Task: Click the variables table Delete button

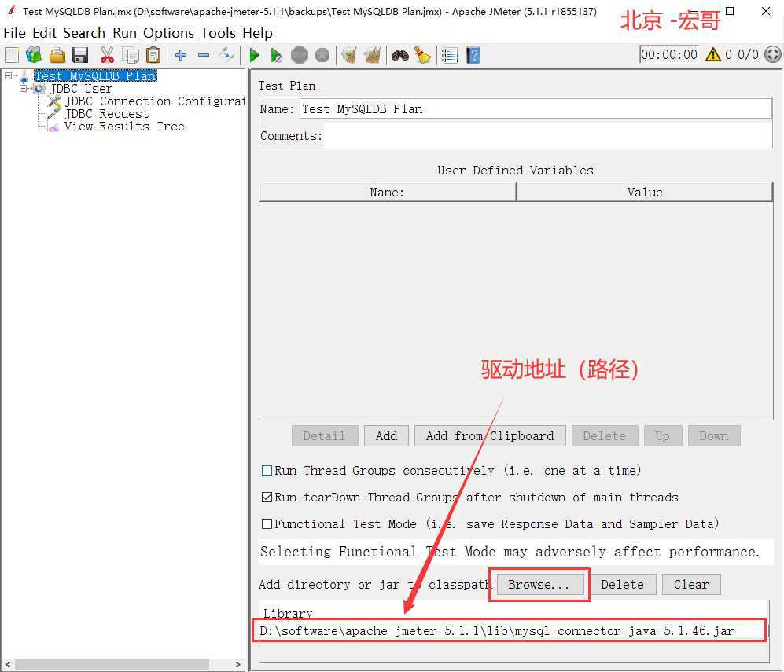Action: click(x=605, y=436)
